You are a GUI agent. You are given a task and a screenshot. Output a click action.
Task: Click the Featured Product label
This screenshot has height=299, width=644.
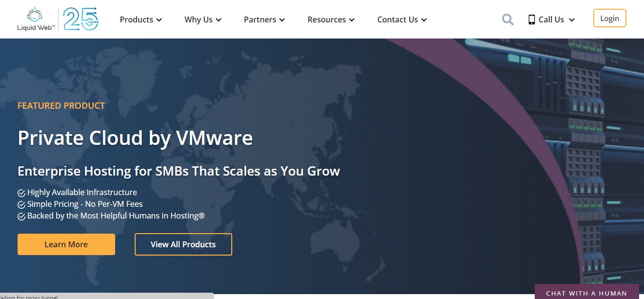pos(61,105)
